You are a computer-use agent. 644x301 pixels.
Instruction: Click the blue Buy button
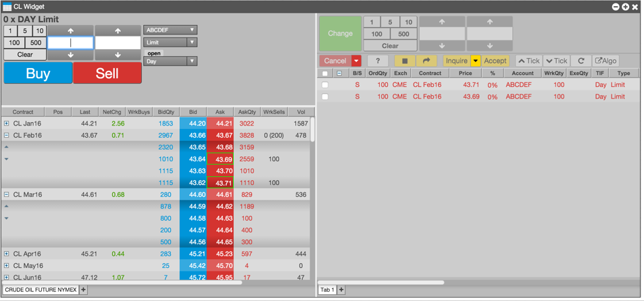(39, 73)
